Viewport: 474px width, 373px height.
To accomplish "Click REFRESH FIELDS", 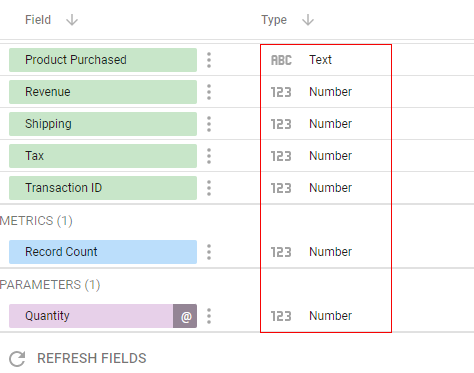I will tap(92, 359).
